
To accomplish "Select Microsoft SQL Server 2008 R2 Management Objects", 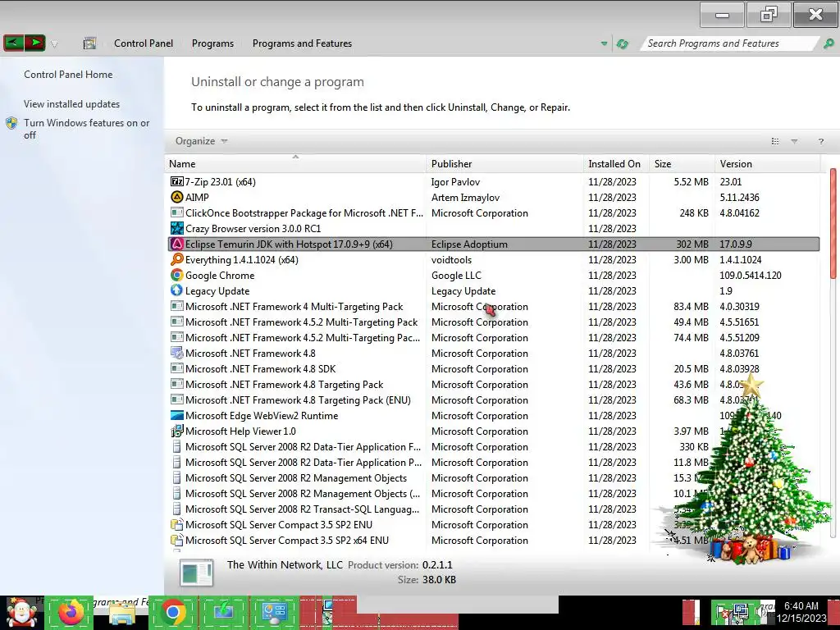I will (x=493, y=478).
